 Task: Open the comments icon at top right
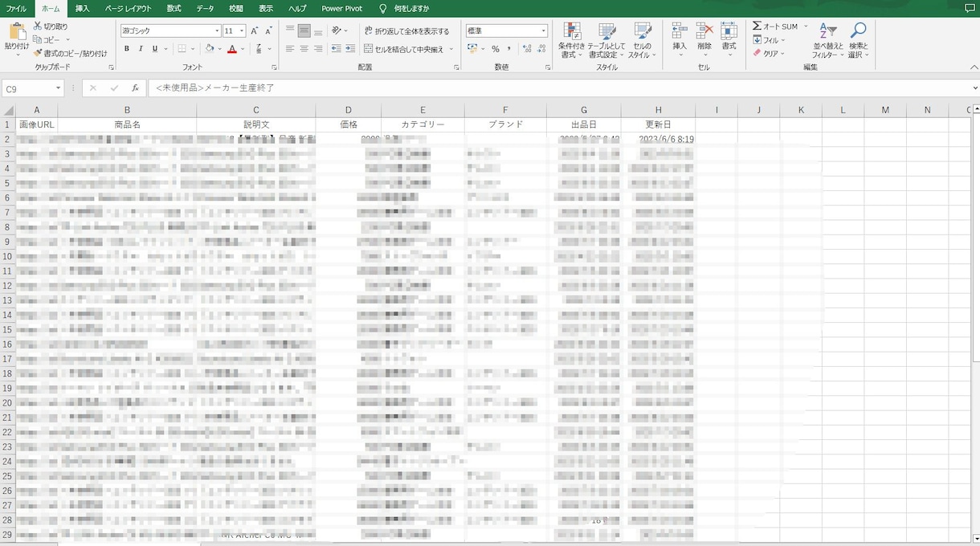tap(970, 8)
